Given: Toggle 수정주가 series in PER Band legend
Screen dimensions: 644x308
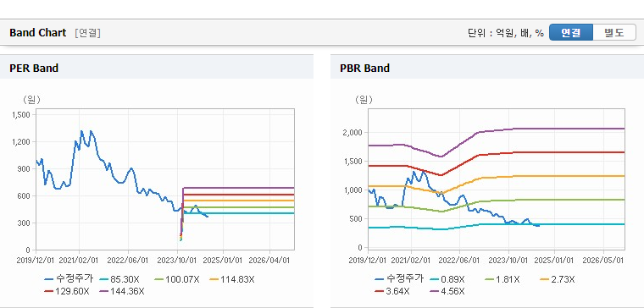Looking at the screenshot, I should (69, 279).
